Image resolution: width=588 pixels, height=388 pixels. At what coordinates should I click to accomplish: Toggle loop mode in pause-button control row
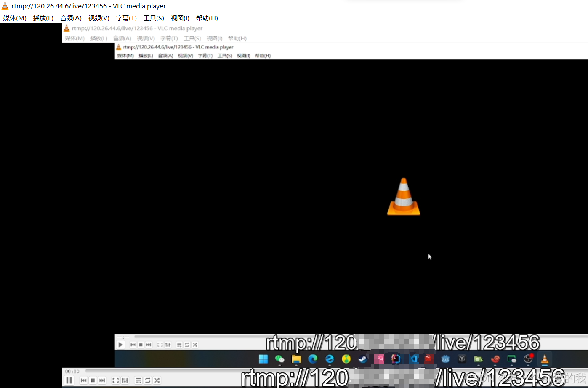[x=148, y=380]
